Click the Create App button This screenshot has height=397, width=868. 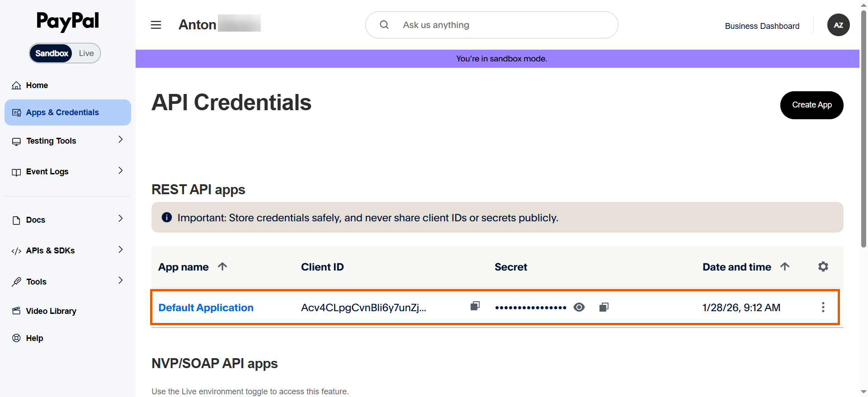811,105
